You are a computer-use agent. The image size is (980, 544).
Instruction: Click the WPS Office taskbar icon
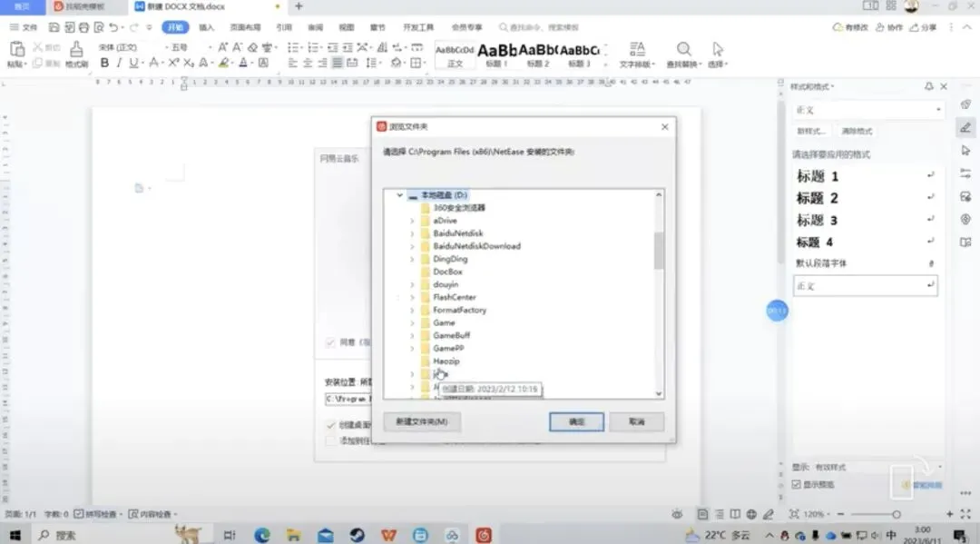(388, 535)
